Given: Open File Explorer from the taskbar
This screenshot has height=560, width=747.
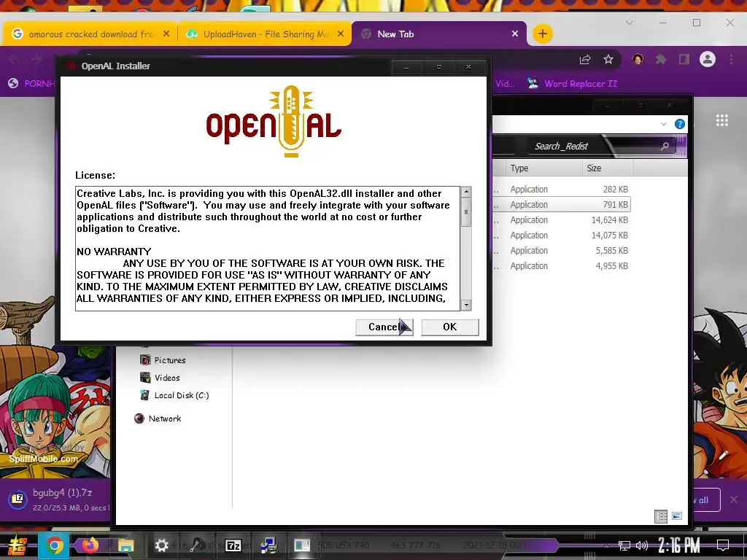Looking at the screenshot, I should pos(125,545).
